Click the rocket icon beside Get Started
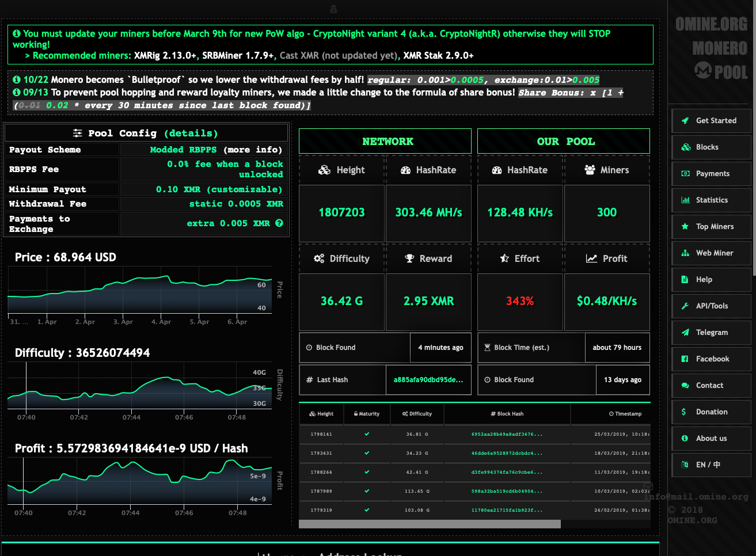The image size is (756, 556). point(685,121)
